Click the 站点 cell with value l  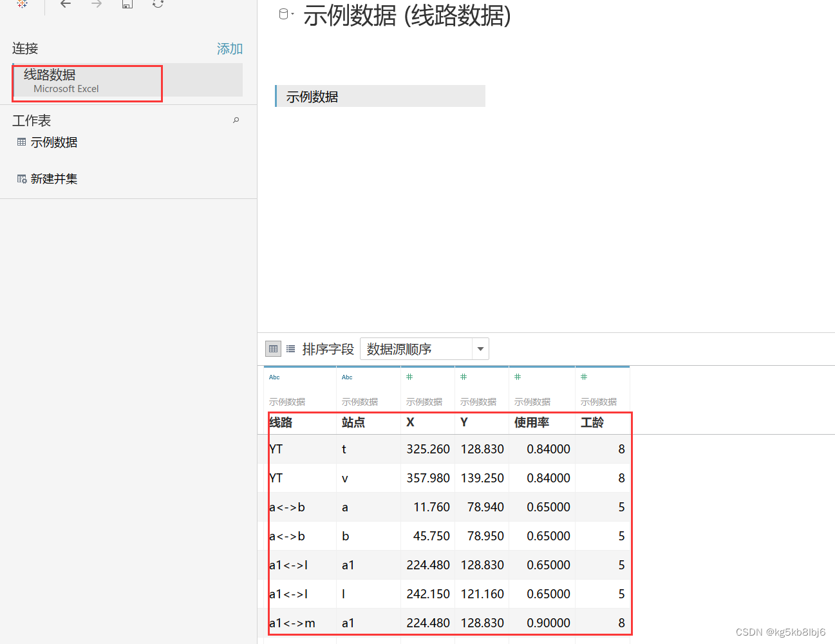click(x=369, y=594)
